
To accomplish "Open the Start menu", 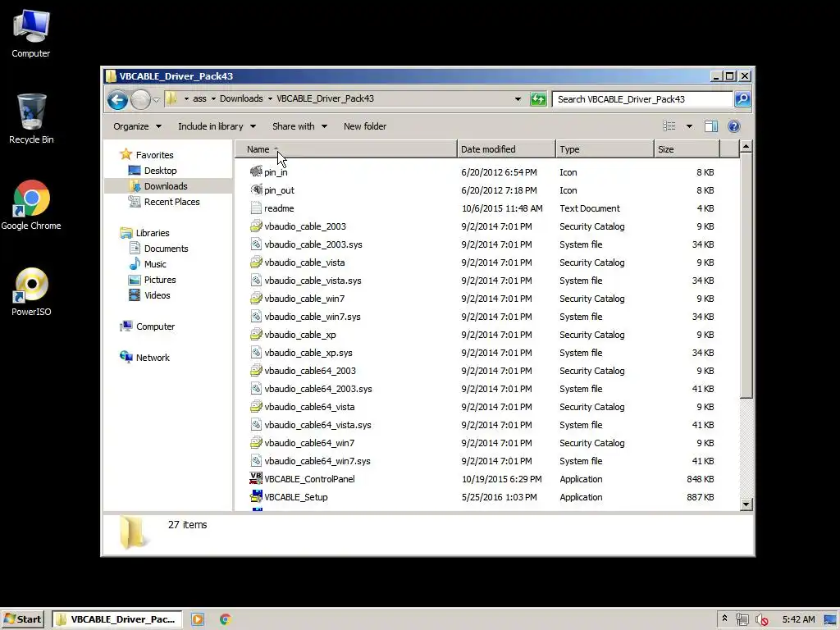I will point(22,619).
